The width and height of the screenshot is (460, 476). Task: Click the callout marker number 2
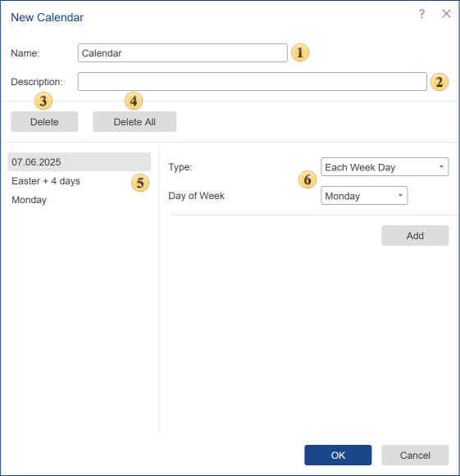pyautogui.click(x=440, y=82)
